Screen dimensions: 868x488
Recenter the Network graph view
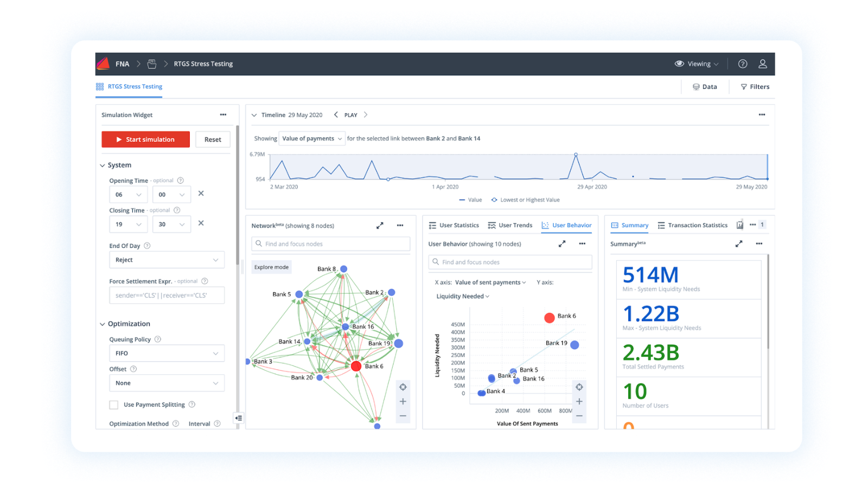pyautogui.click(x=403, y=387)
